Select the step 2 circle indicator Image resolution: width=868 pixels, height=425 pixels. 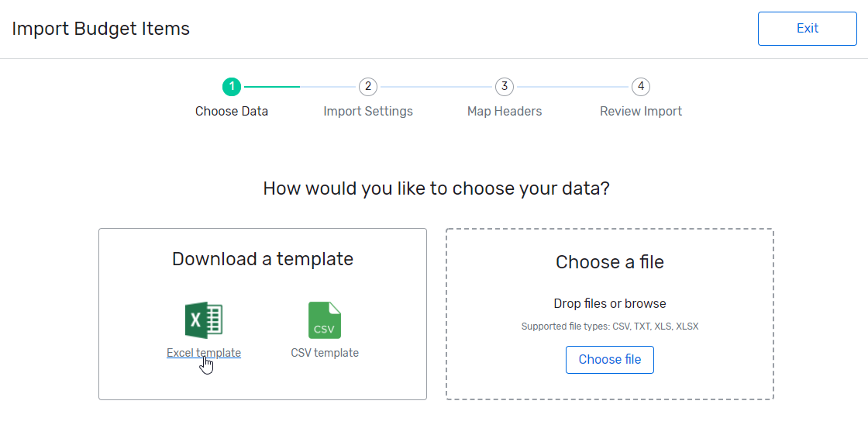[368, 86]
